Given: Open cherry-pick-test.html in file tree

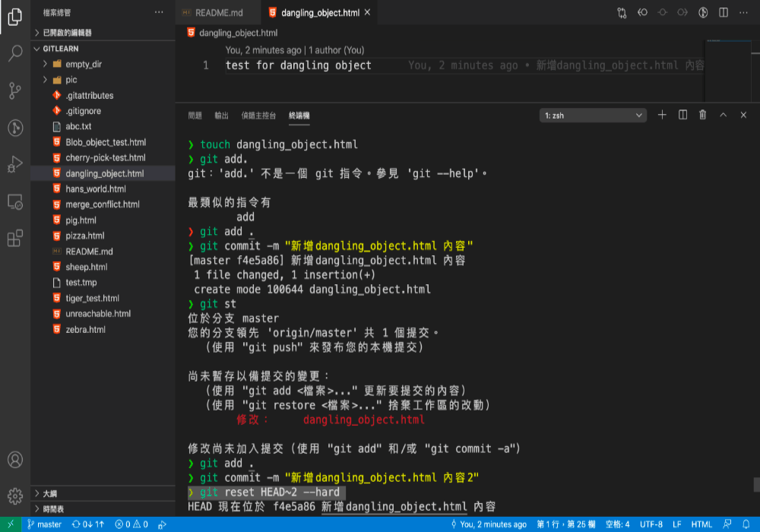Looking at the screenshot, I should 103,157.
